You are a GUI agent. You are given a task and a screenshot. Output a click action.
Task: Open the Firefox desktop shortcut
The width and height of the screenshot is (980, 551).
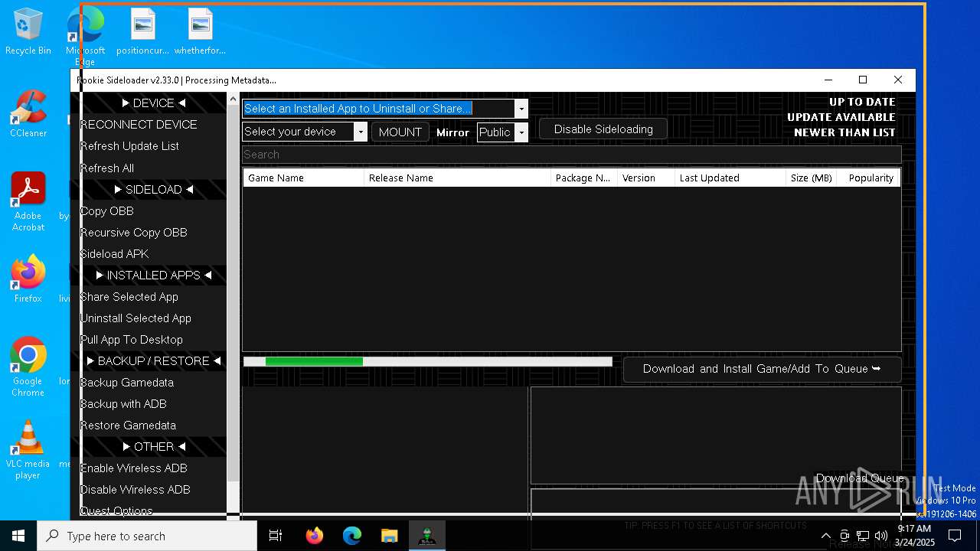[28, 279]
